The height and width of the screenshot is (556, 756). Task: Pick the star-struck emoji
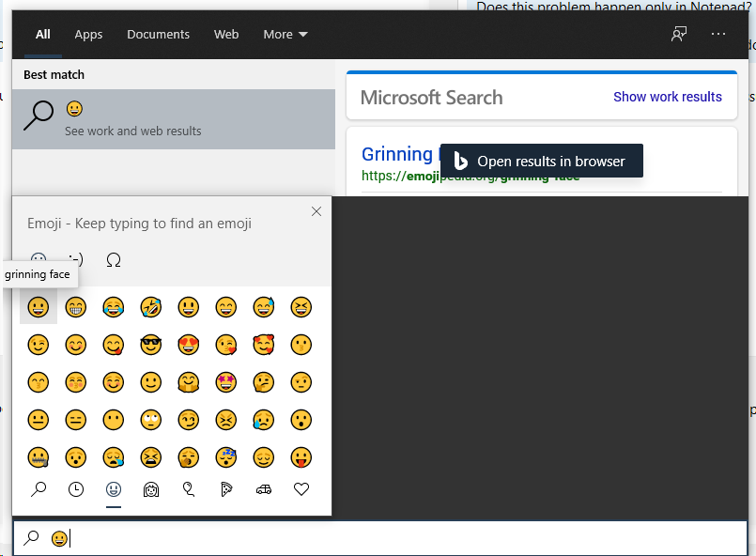[x=226, y=382]
